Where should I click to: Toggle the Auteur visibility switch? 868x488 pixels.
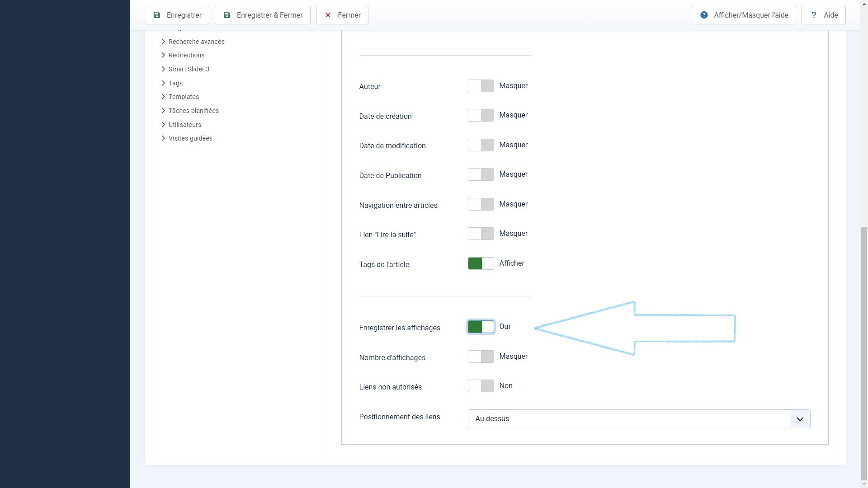481,86
